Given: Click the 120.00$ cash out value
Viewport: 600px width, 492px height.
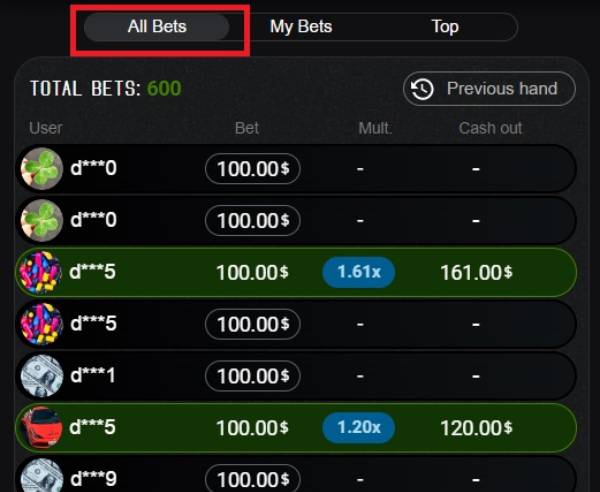Looking at the screenshot, I should [476, 428].
